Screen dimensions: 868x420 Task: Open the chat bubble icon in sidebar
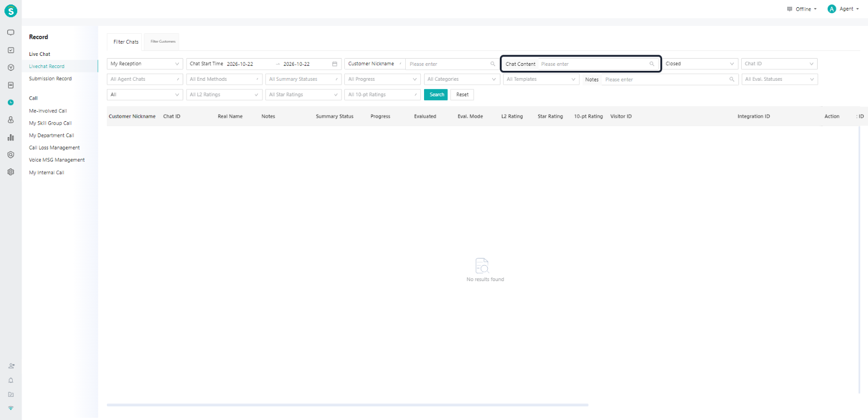point(11,33)
